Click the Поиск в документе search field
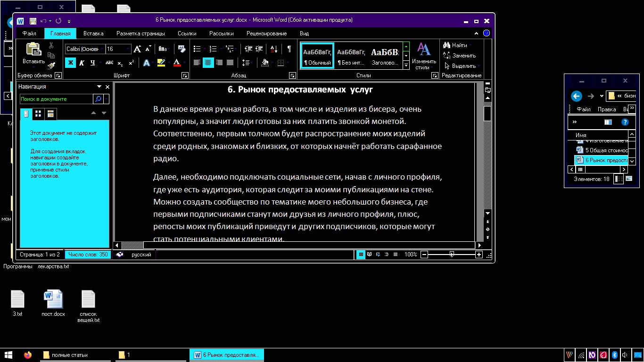The height and width of the screenshot is (362, 644). click(x=56, y=99)
